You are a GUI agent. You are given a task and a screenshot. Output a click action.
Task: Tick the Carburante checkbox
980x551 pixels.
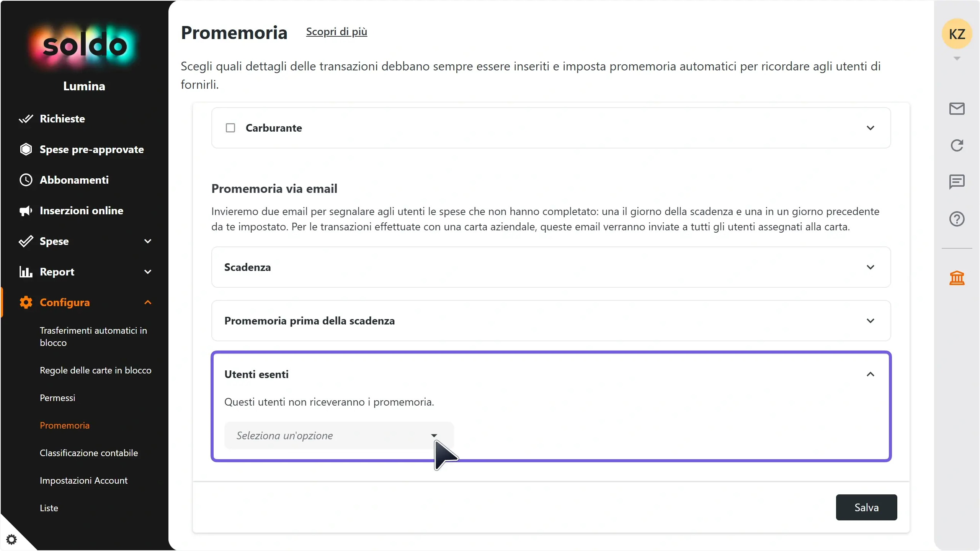tap(230, 128)
